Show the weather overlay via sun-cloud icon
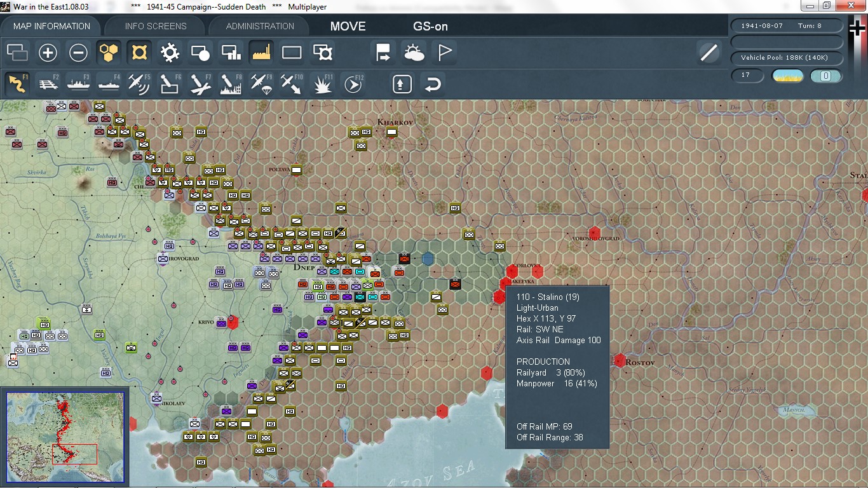 (x=414, y=52)
